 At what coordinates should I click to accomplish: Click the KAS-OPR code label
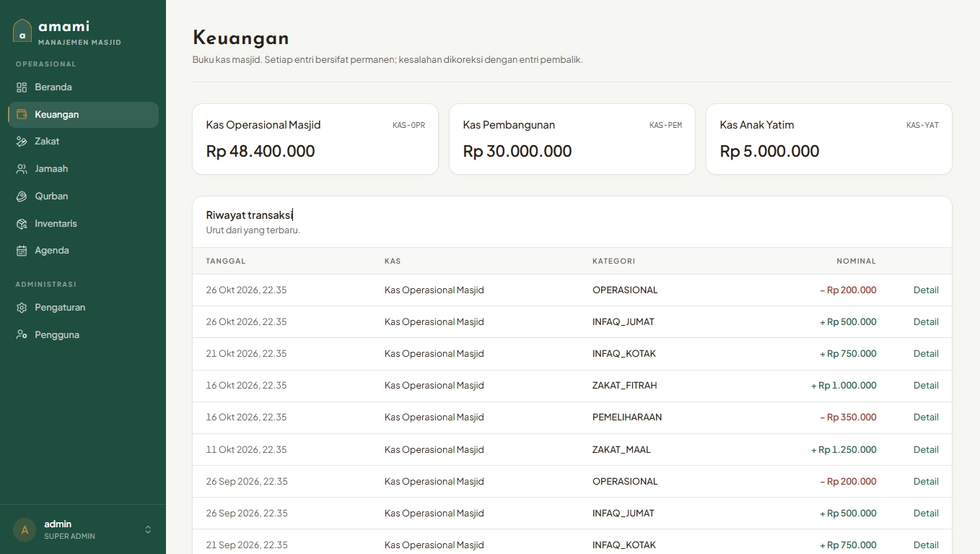click(x=408, y=126)
